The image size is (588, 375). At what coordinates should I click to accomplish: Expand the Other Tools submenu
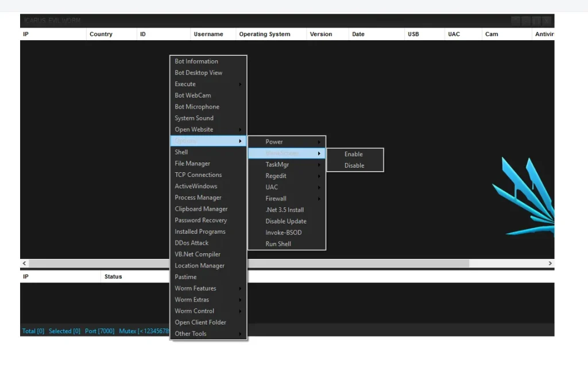[x=190, y=333]
